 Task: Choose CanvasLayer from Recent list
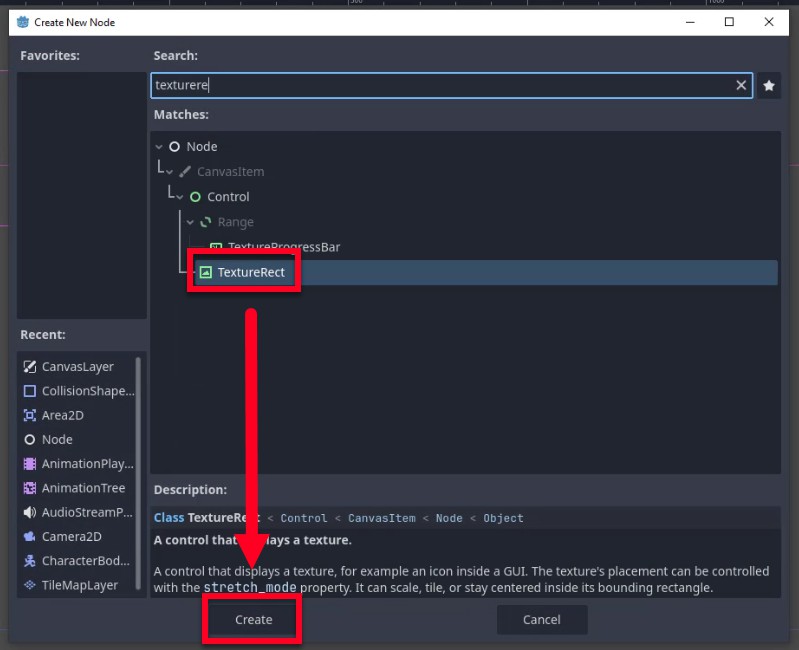pos(77,367)
